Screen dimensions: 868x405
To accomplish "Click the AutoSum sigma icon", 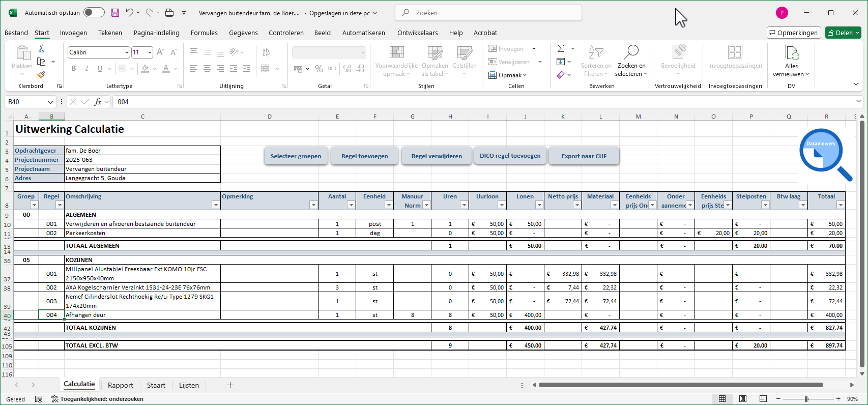I will pyautogui.click(x=561, y=48).
